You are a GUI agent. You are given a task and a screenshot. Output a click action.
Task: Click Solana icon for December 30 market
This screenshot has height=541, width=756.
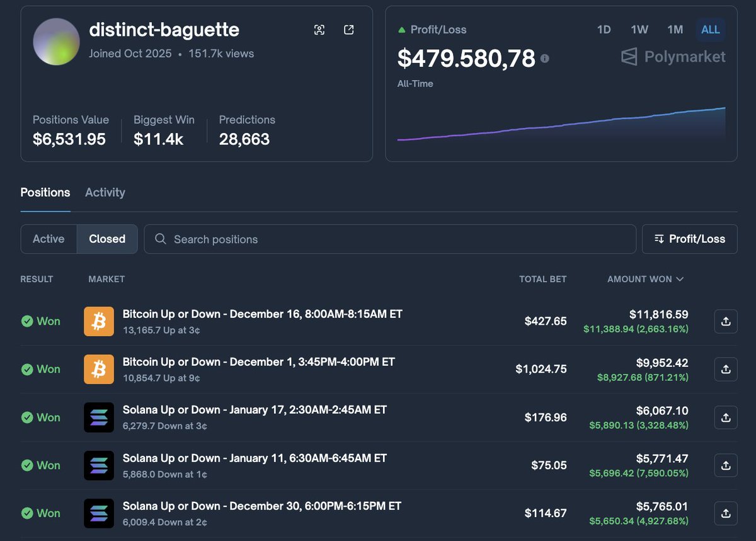(99, 513)
